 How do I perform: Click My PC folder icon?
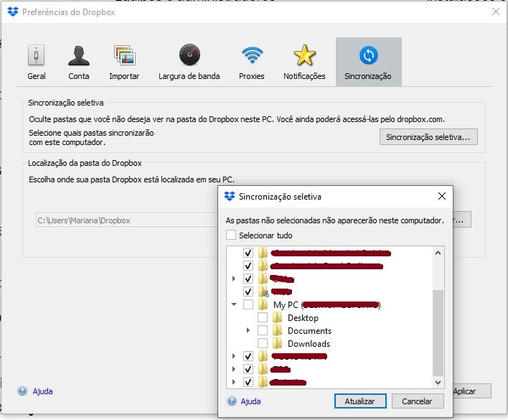(263, 304)
